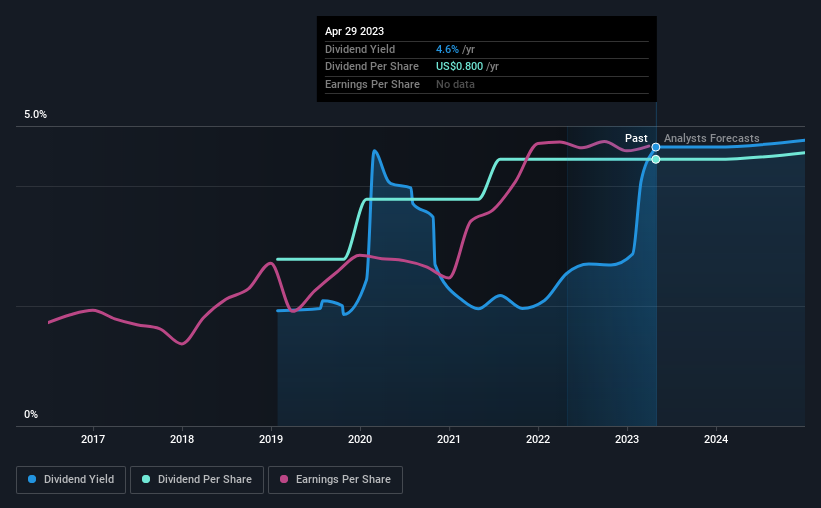Click the 2017 x-axis label
The width and height of the screenshot is (821, 508).
pos(93,439)
